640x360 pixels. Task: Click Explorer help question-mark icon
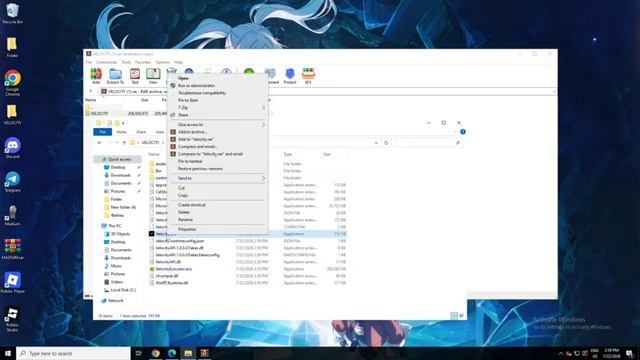pyautogui.click(x=463, y=132)
